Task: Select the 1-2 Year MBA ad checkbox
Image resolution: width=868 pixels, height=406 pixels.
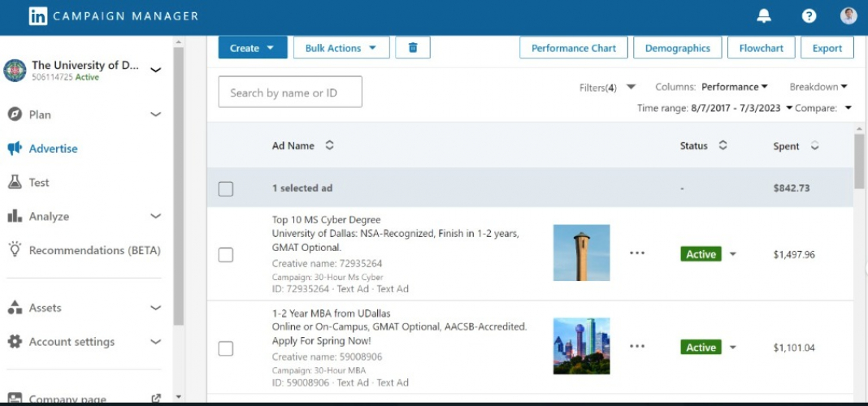Action: [x=225, y=348]
